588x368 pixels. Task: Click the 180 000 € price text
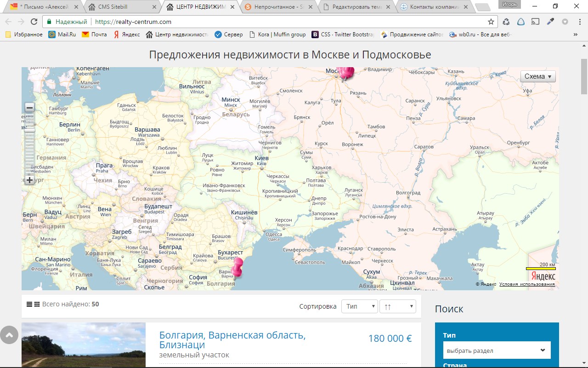[390, 339]
